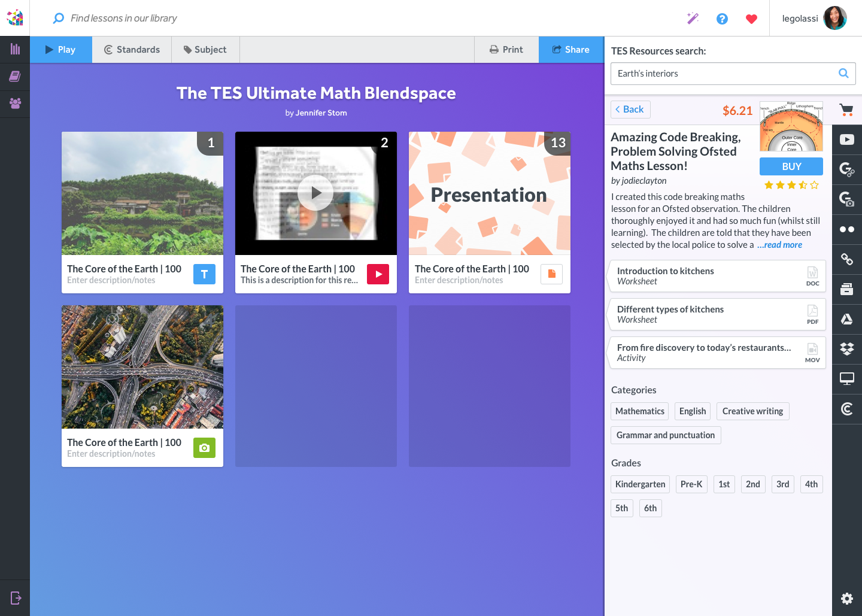862x616 pixels.
Task: Open the help question mark icon
Action: (x=722, y=19)
